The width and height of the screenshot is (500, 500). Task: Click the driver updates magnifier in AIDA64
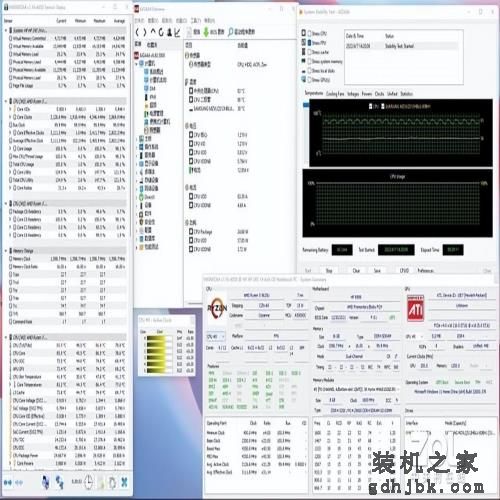tap(230, 32)
